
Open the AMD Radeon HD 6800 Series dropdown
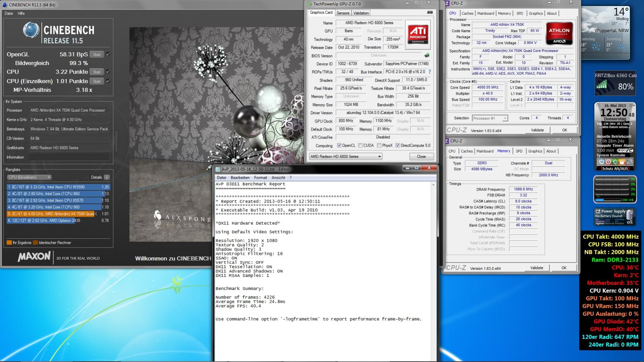tap(346, 156)
